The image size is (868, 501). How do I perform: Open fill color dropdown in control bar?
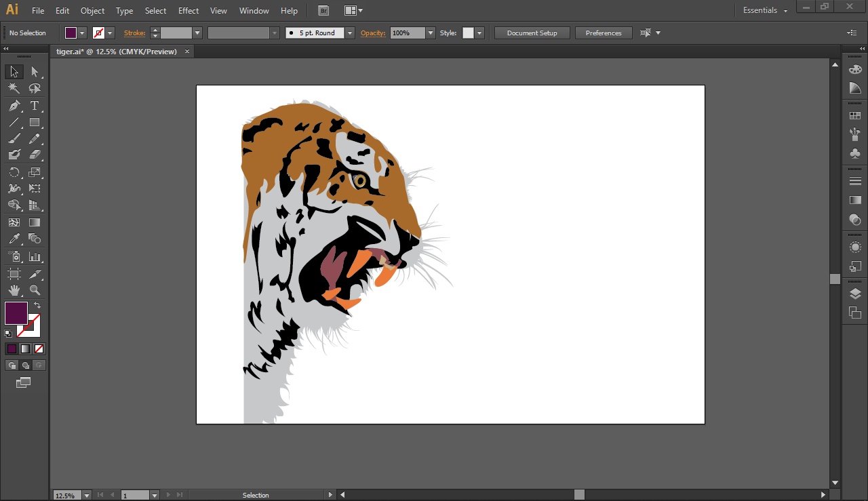tap(83, 33)
